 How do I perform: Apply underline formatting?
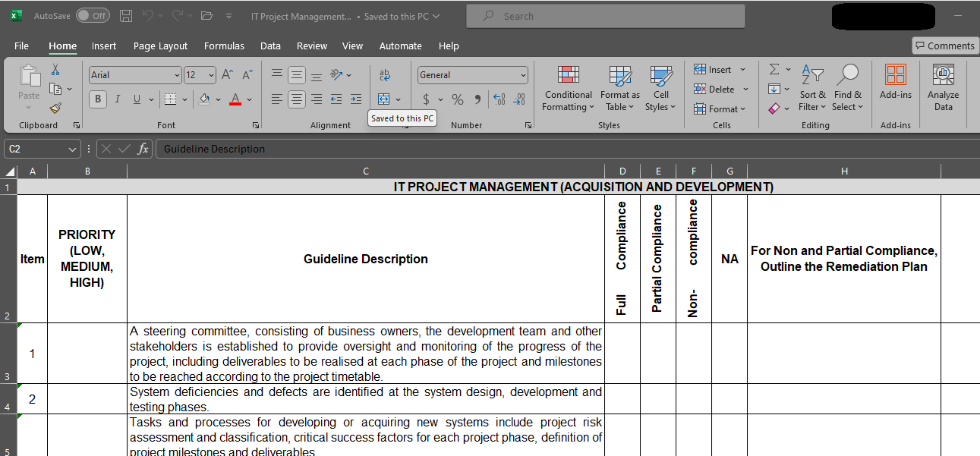137,99
